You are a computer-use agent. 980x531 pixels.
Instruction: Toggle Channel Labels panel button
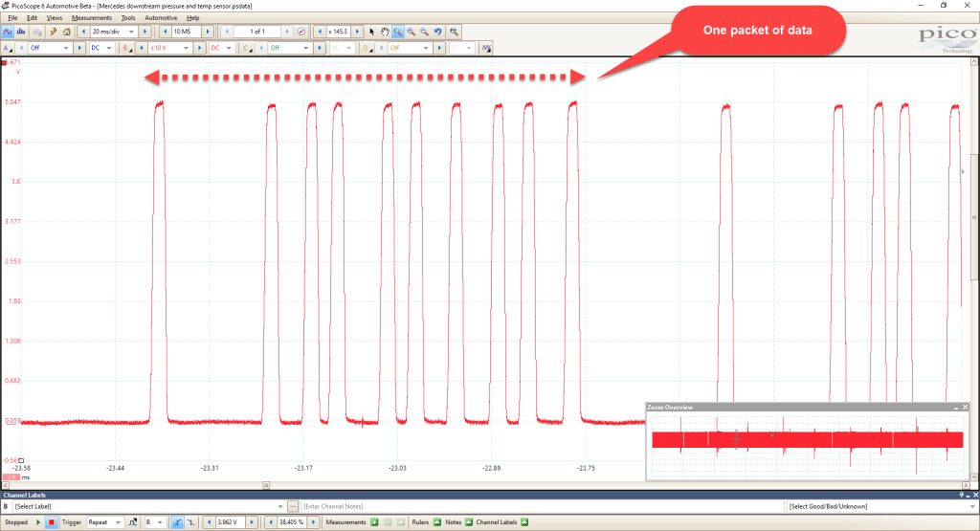524,522
